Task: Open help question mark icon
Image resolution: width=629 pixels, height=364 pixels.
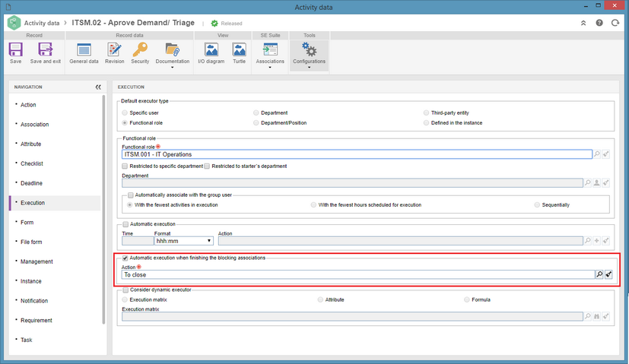Action: coord(599,23)
